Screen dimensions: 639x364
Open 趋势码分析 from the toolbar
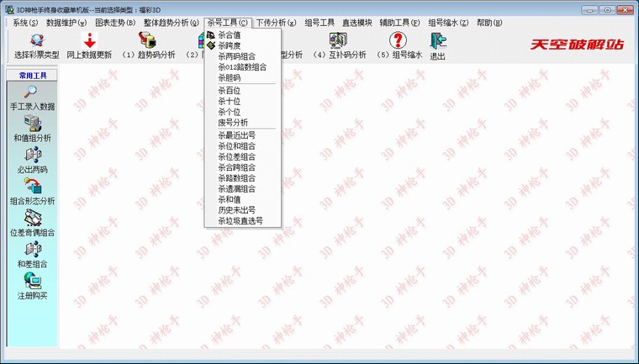click(x=148, y=40)
